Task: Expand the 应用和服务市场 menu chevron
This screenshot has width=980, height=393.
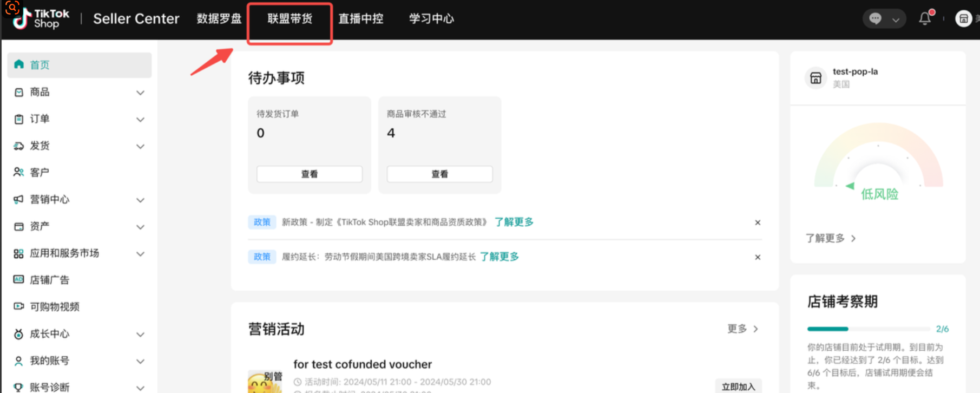Action: [140, 253]
